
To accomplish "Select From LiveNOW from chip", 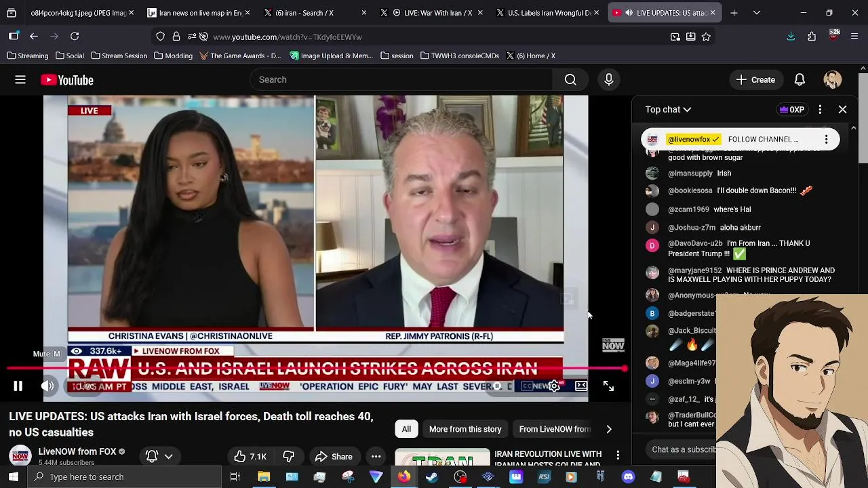I will point(555,429).
